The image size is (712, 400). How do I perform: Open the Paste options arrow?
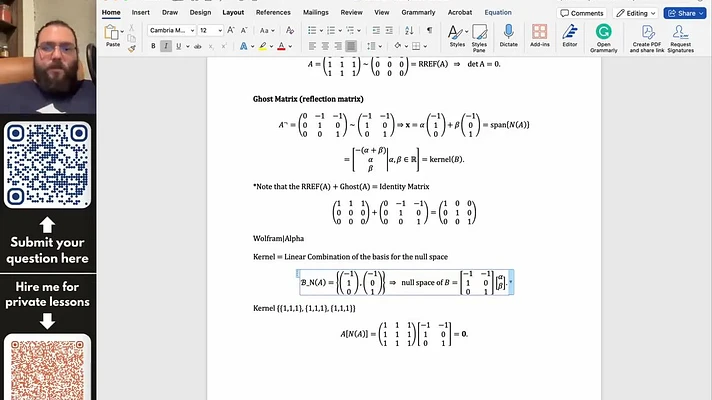(122, 32)
